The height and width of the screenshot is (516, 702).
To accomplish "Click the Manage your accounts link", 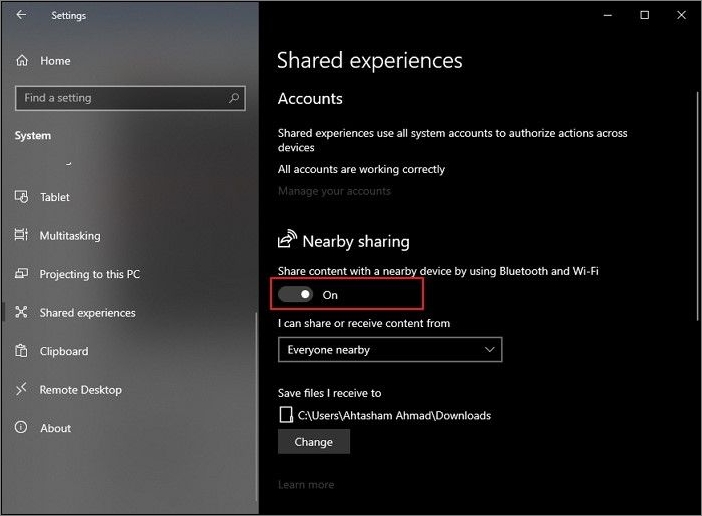I will pyautogui.click(x=334, y=191).
